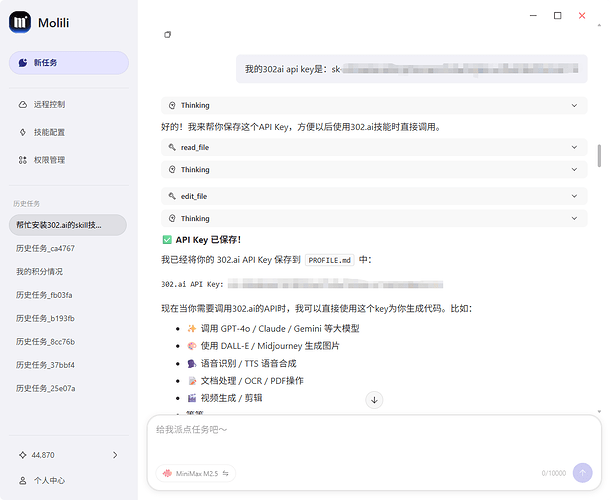The image size is (611, 500).
Task: Click the 调用 GPT-4o / Claude / Gemini line
Action: point(273,329)
